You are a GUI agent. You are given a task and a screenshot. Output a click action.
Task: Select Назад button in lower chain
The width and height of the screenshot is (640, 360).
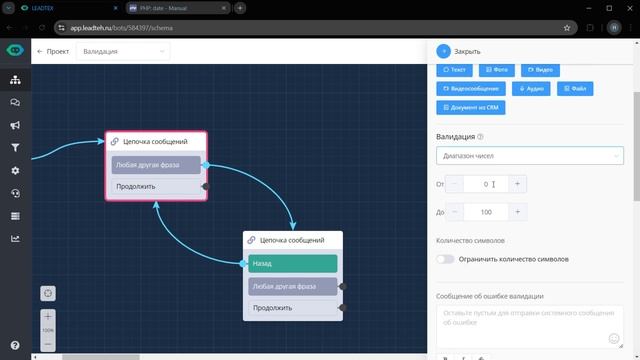(293, 264)
